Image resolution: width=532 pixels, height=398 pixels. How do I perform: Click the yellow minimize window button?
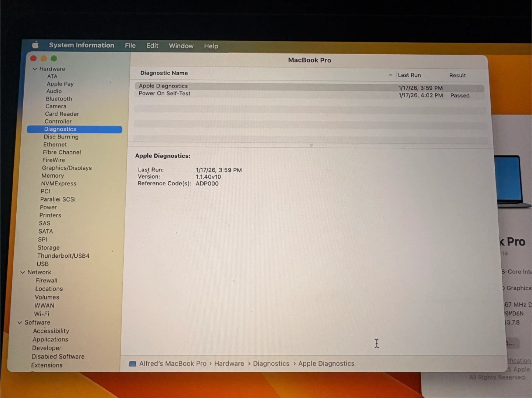click(x=44, y=58)
